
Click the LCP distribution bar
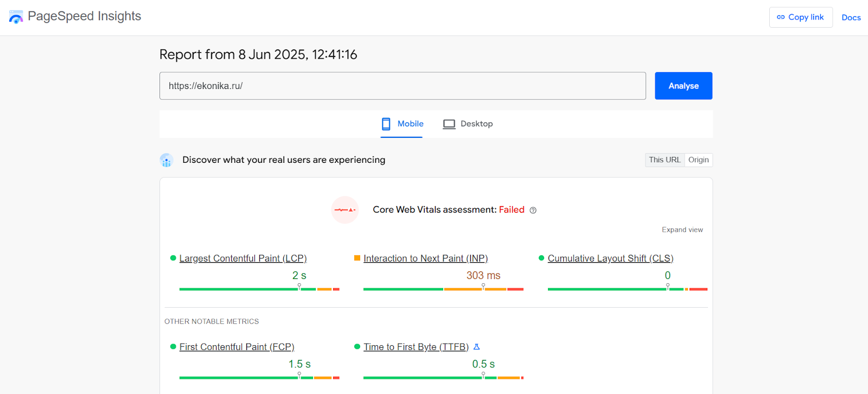tap(259, 289)
